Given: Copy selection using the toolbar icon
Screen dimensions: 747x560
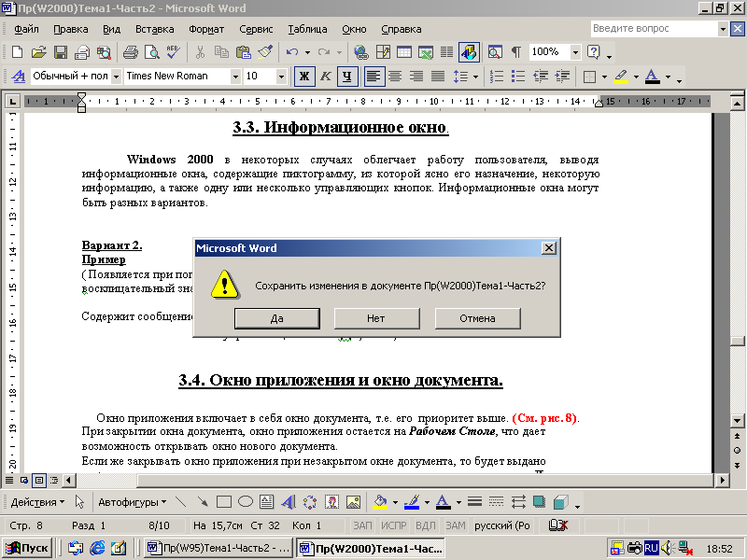Looking at the screenshot, I should point(221,52).
